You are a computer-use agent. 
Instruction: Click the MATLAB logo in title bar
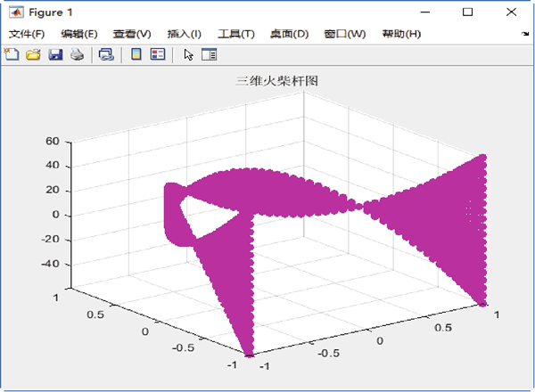(x=16, y=12)
